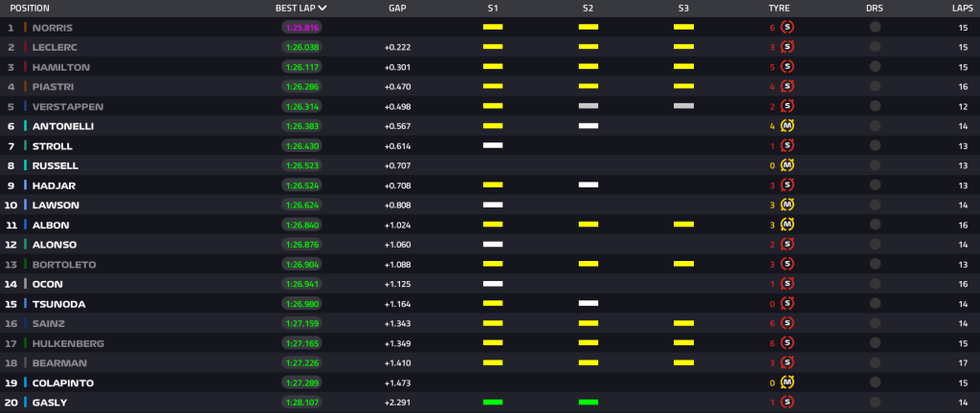980x413 pixels.
Task: Click Hulkenberg's soft tyre icon
Action: point(788,343)
